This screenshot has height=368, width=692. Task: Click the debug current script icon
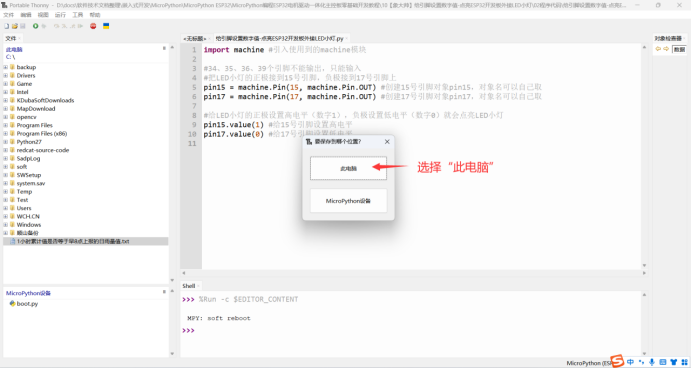coord(44,26)
